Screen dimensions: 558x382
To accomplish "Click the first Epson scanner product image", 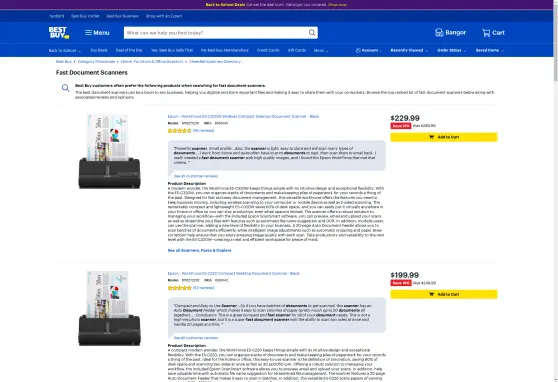I will coord(109,151).
